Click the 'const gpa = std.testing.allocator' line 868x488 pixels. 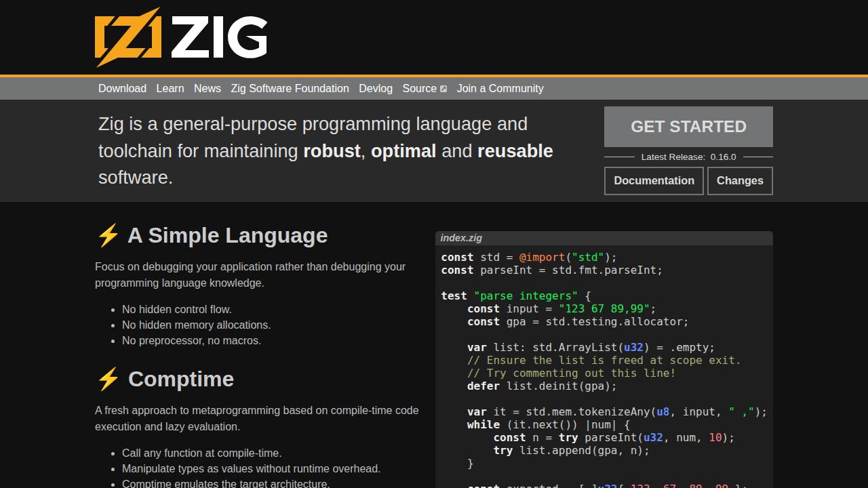[x=578, y=322]
